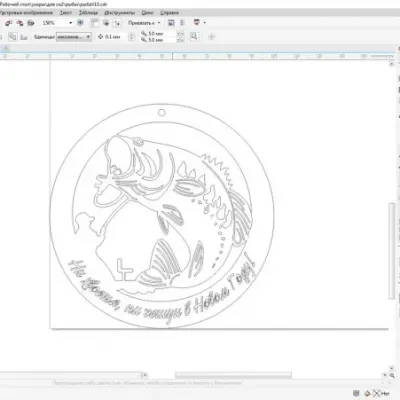Image resolution: width=400 pixels, height=400 pixels.
Task: Click the stepper of the lower 5.0 мм field
Action: (x=180, y=40)
